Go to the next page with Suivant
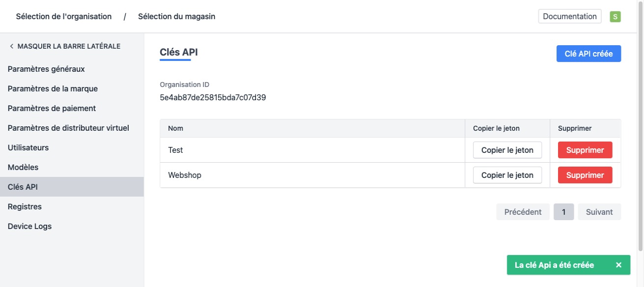644x287 pixels. (x=599, y=212)
